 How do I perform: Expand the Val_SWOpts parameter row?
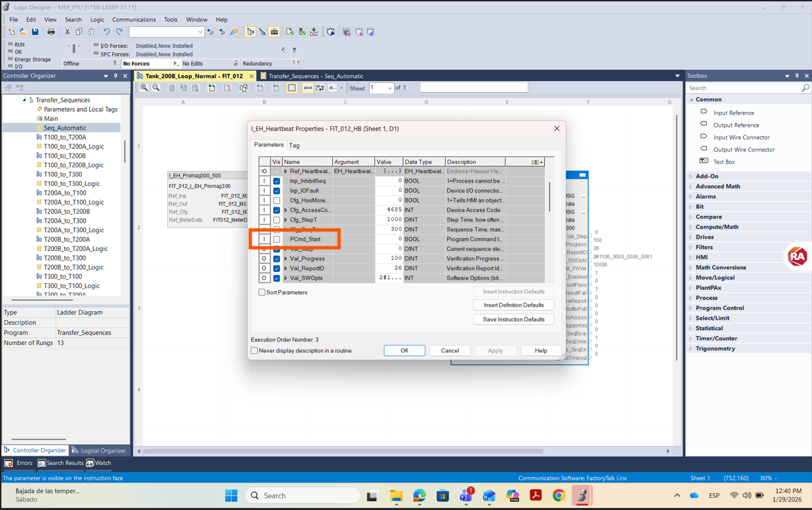286,278
